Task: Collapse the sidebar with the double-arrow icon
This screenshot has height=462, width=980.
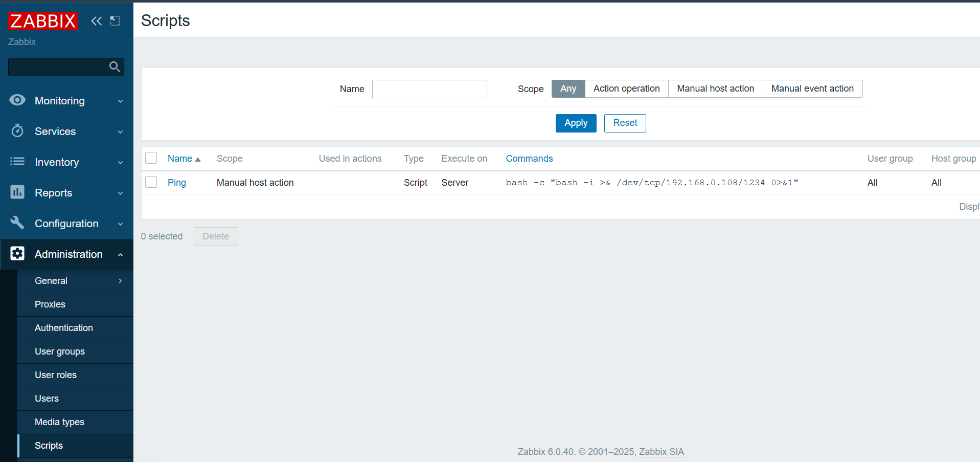Action: (x=96, y=21)
